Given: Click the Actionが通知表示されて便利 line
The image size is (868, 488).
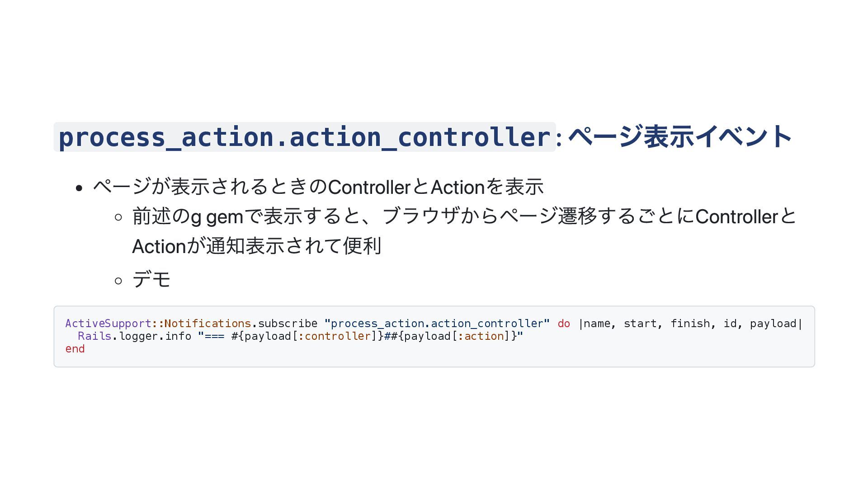Looking at the screenshot, I should tap(257, 246).
